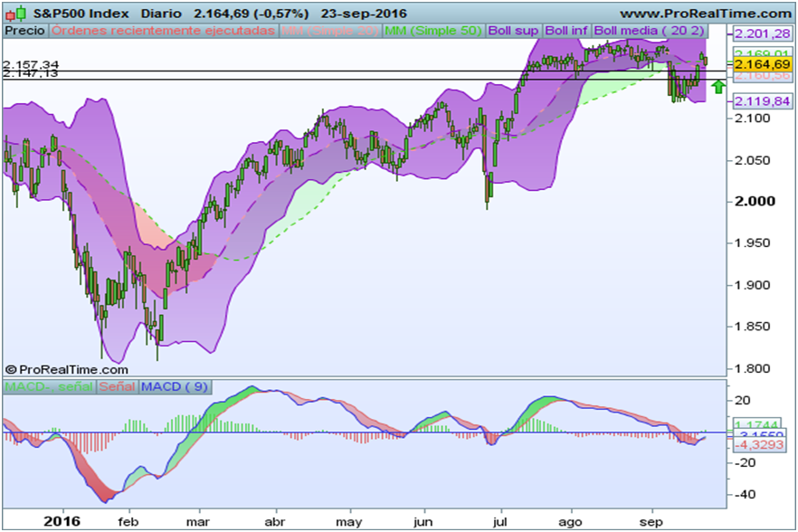The height and width of the screenshot is (532, 798).
Task: Click the 2.164,69 (-0,57%) quote text
Action: 252,14
